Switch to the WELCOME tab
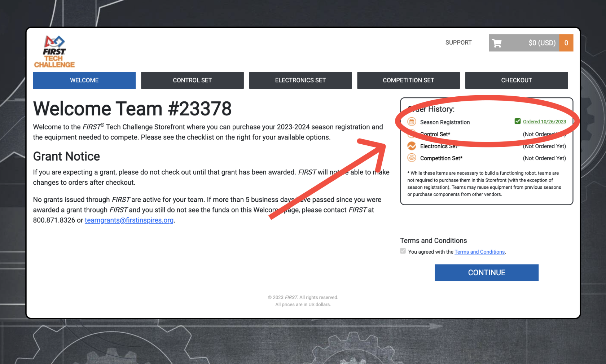Viewport: 606px width, 364px height. [x=84, y=80]
